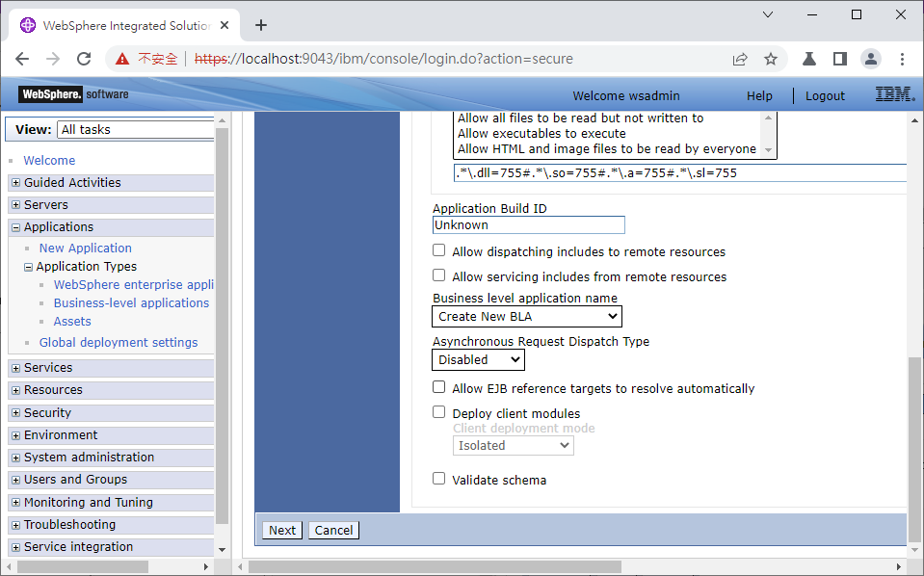Expand Monitoring and Tuning section
This screenshot has width=924, height=576.
point(16,503)
